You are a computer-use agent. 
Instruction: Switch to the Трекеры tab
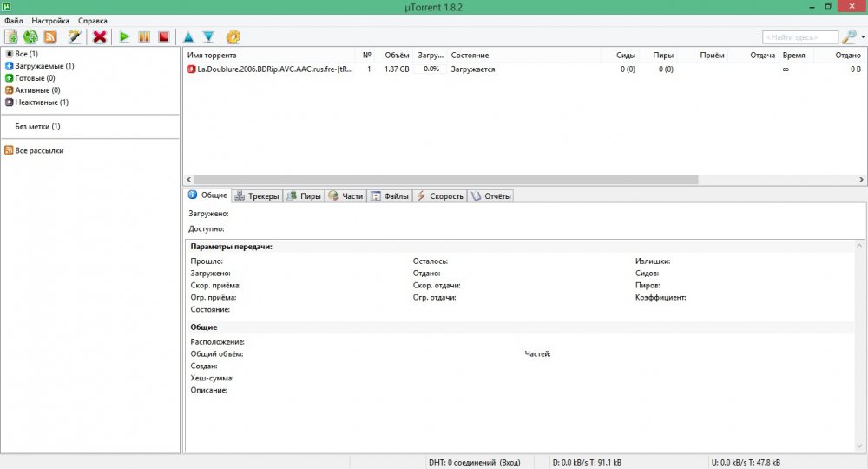tap(258, 196)
